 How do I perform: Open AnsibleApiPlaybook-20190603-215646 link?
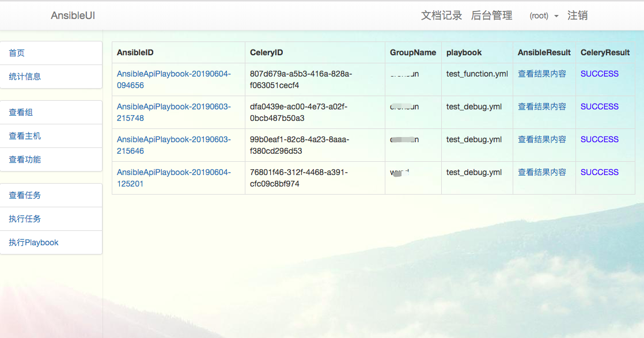(174, 145)
